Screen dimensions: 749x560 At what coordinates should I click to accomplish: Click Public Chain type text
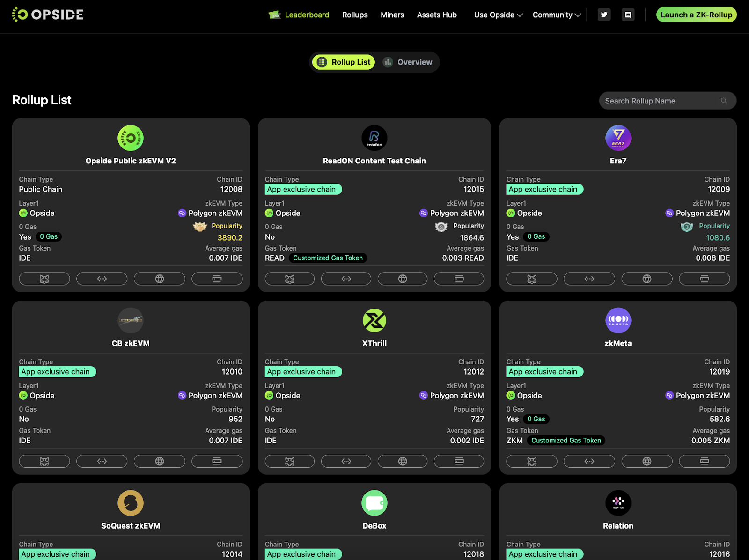[41, 189]
